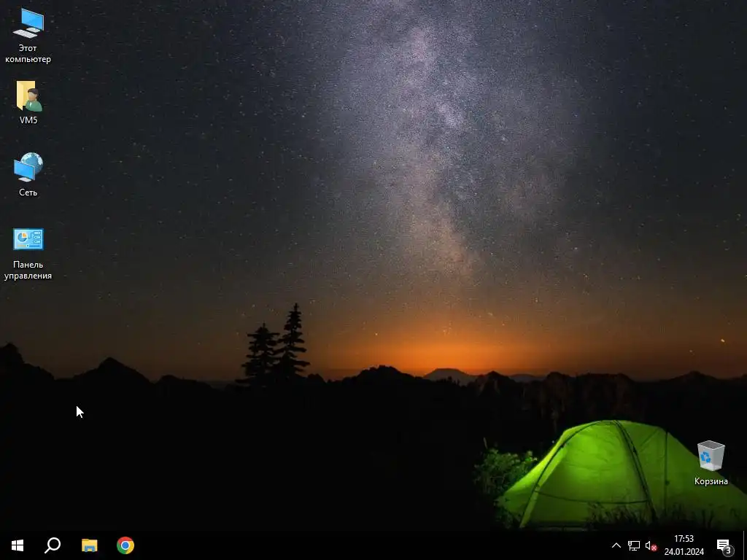Viewport: 747px width, 560px height.
Task: Open muted volume tray icon
Action: (x=651, y=545)
